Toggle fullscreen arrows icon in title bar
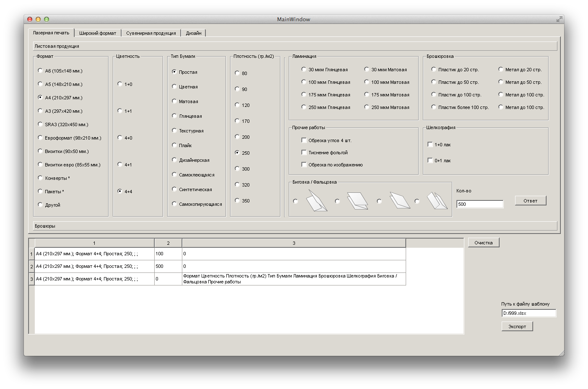The height and width of the screenshot is (389, 588). (x=559, y=19)
